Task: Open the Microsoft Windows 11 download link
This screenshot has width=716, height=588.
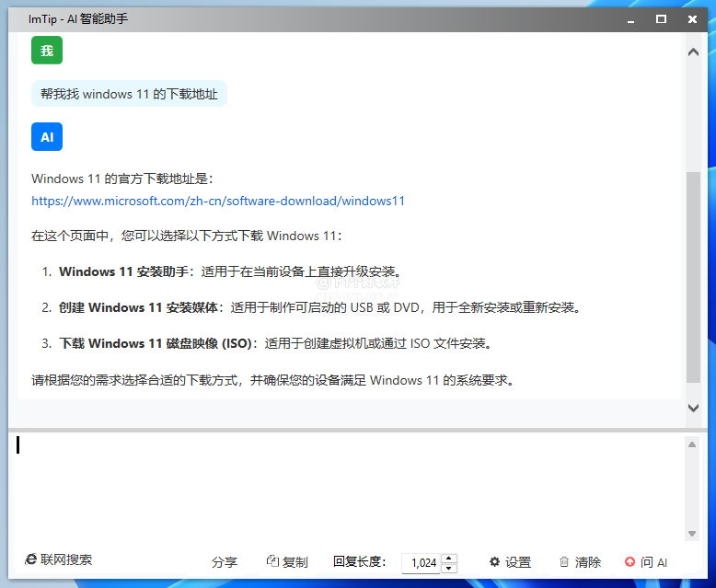Action: [218, 201]
